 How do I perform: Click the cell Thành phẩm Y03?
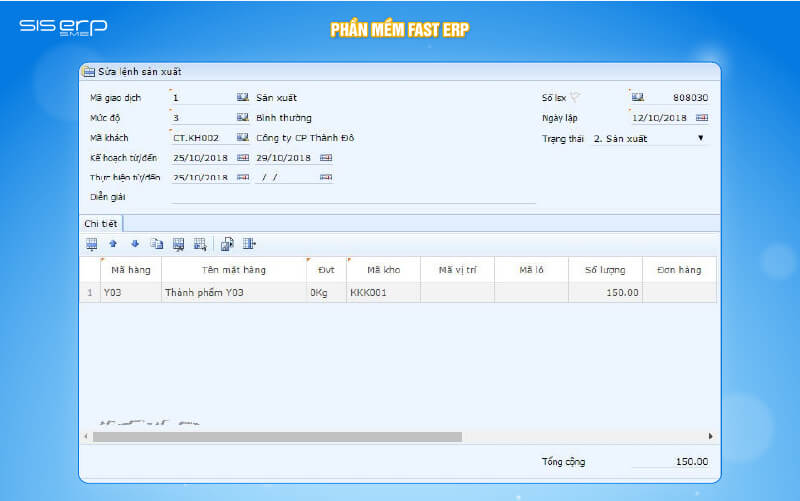click(234, 292)
